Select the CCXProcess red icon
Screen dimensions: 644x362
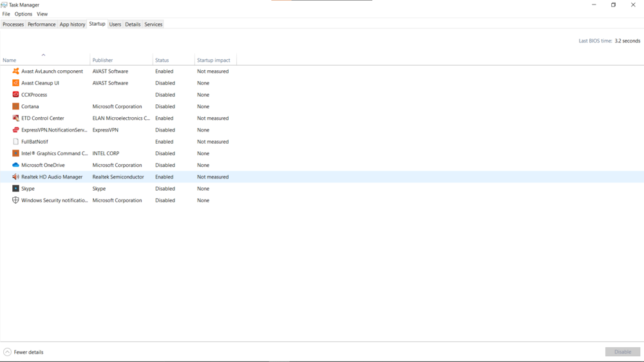coord(15,95)
